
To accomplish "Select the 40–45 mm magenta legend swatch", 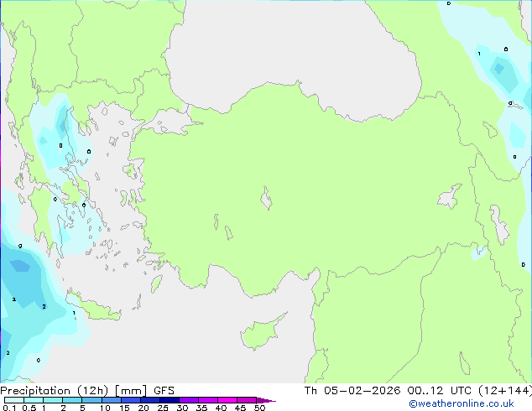I will click(227, 400).
